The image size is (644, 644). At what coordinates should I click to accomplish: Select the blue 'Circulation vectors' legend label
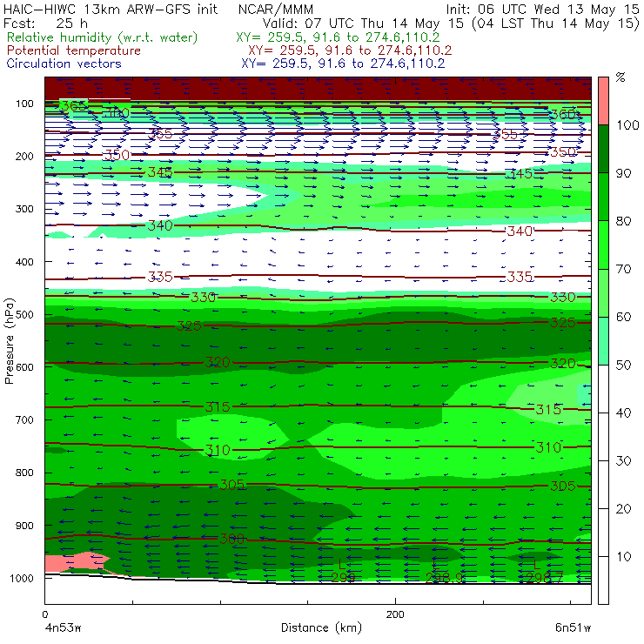64,64
